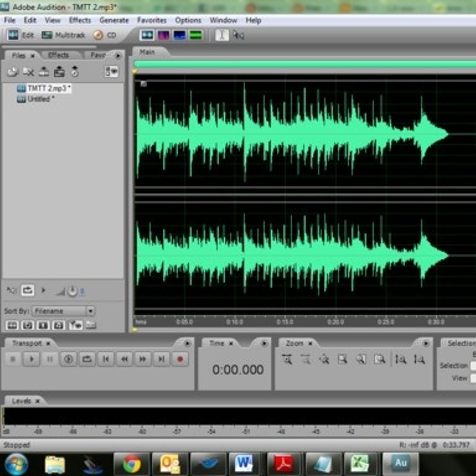The image size is (476, 476).
Task: Select waveform display icon
Action: [147, 35]
